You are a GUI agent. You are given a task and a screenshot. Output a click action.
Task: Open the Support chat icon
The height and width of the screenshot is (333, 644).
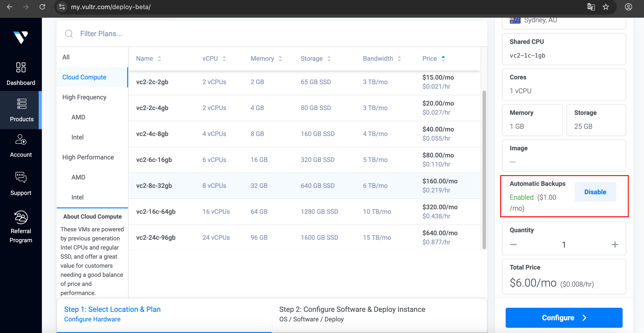21,177
